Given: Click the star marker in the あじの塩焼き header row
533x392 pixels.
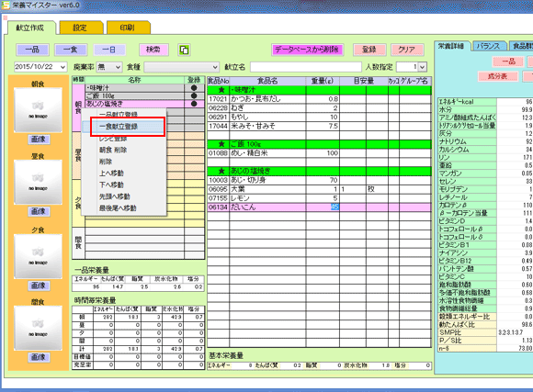Looking at the screenshot, I should point(221,171).
